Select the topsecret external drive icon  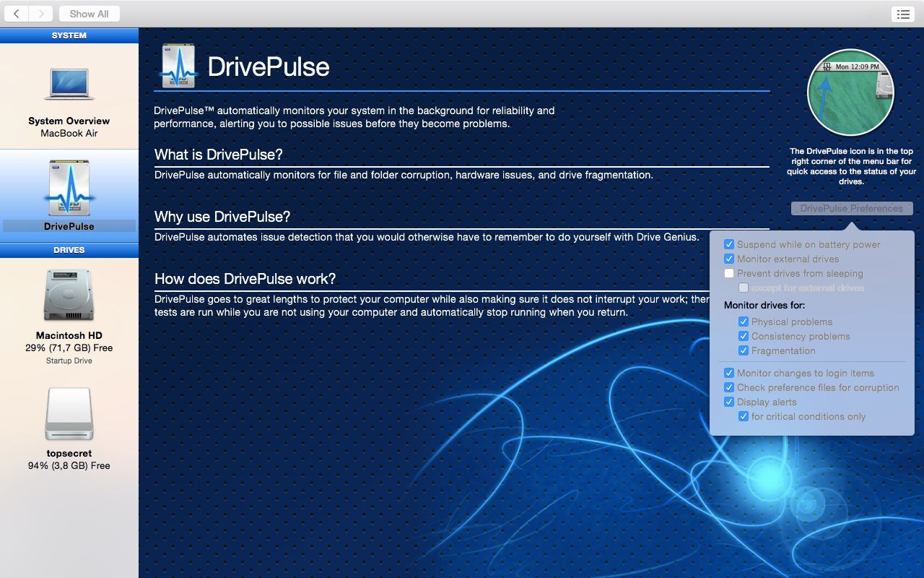coord(69,414)
